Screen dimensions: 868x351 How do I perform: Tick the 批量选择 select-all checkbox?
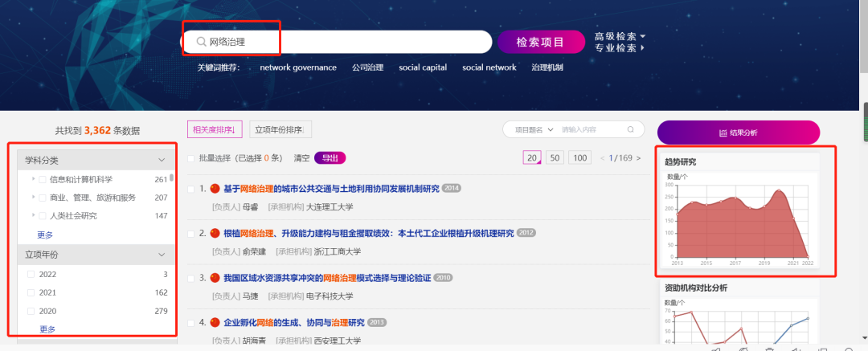click(191, 158)
